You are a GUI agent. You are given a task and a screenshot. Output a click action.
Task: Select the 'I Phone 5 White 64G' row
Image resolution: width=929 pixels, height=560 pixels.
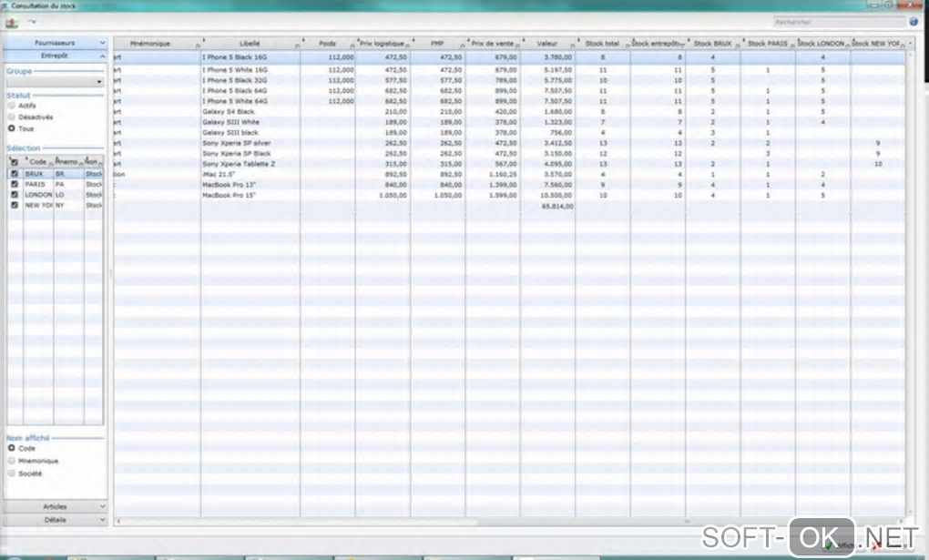[509, 101]
